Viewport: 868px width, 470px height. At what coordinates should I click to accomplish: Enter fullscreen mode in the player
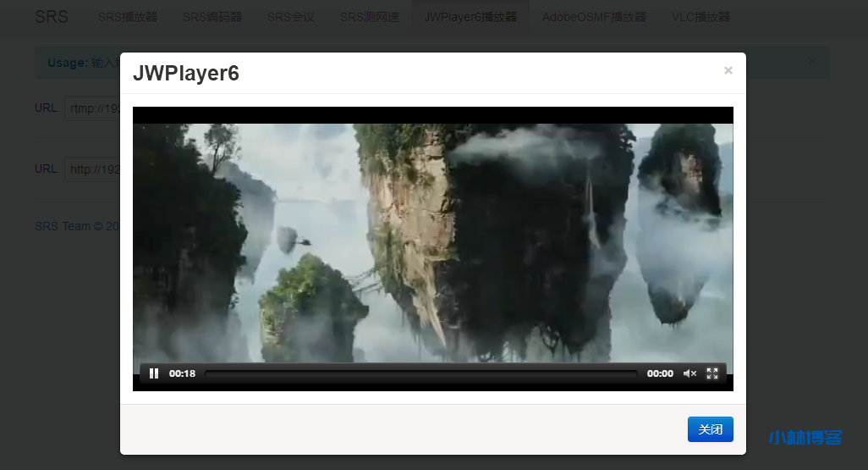pyautogui.click(x=712, y=373)
